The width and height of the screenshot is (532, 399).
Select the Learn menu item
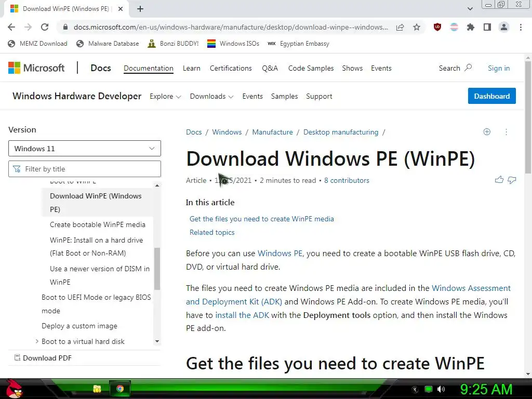[191, 68]
